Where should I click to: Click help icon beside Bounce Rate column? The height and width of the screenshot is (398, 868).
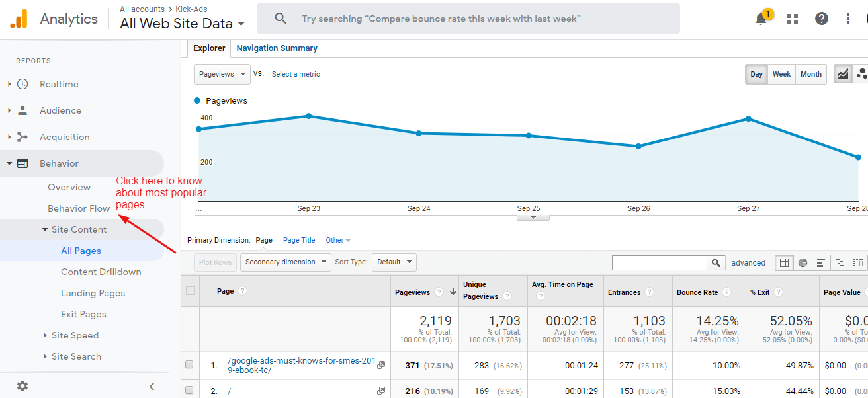point(726,292)
